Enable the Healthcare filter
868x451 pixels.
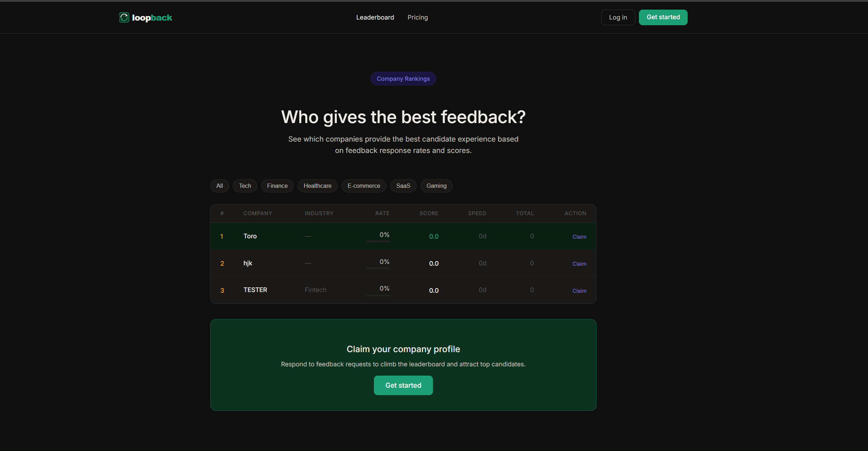317,186
